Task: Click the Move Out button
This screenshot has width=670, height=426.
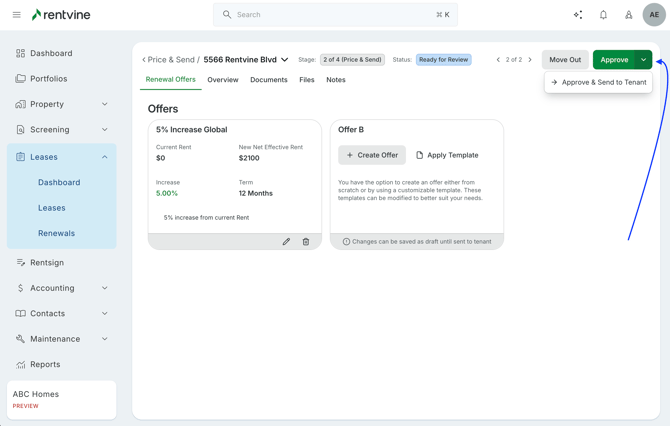Action: [x=565, y=60]
